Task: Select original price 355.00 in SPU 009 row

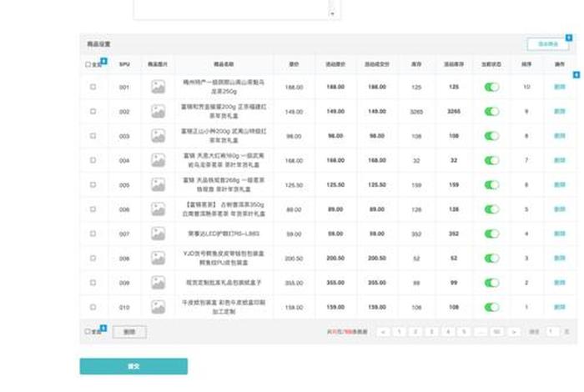Action: point(294,283)
